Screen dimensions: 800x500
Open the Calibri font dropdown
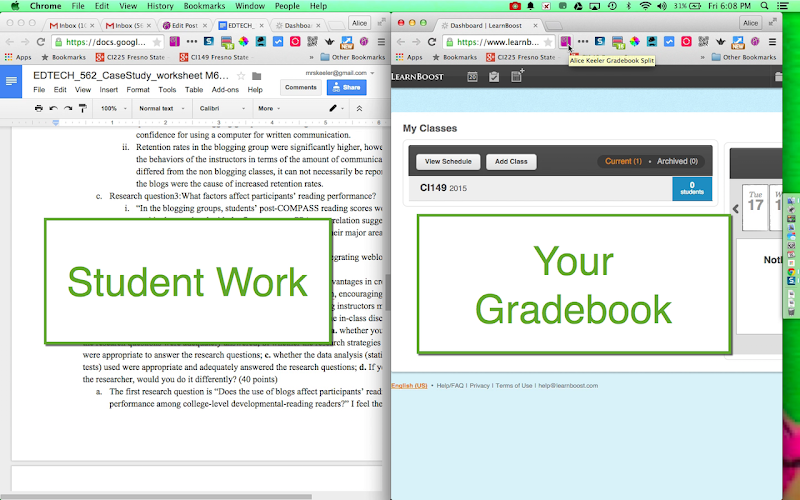(222, 108)
